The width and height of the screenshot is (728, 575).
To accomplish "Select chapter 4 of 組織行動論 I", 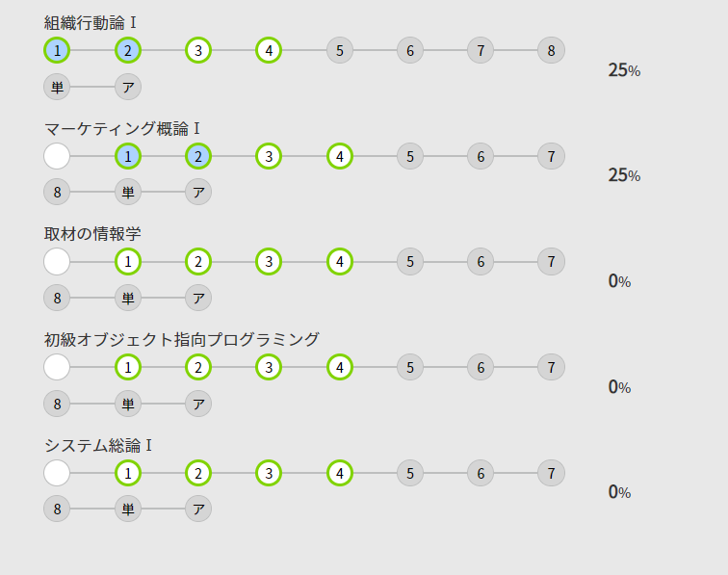I will pos(269,50).
